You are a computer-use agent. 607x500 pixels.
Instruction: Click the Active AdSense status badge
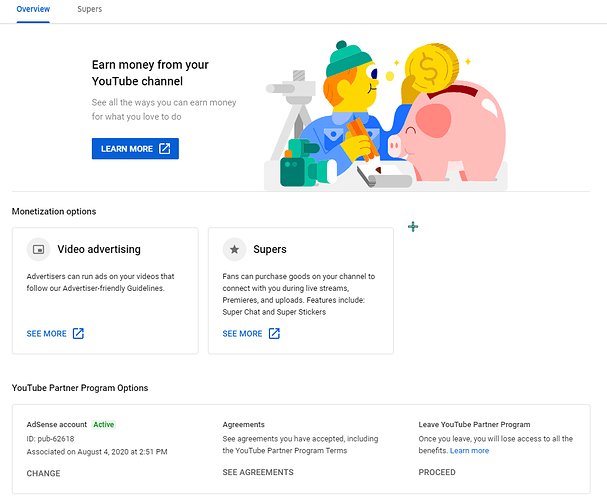(104, 425)
